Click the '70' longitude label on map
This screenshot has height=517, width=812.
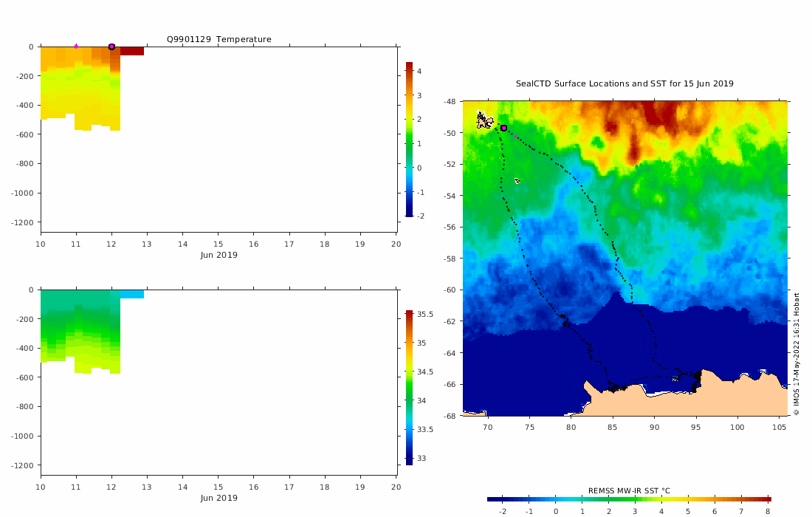point(487,427)
